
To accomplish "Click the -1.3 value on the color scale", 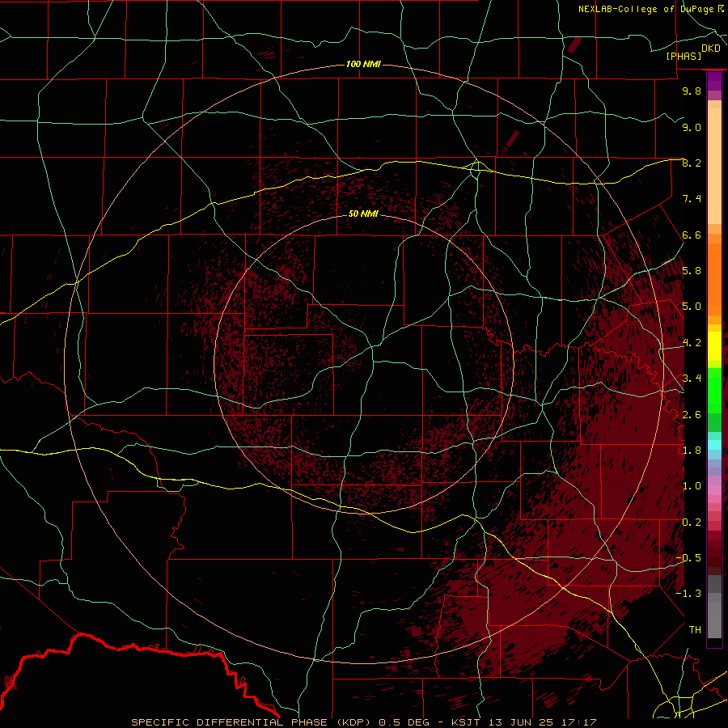I will pyautogui.click(x=688, y=594).
